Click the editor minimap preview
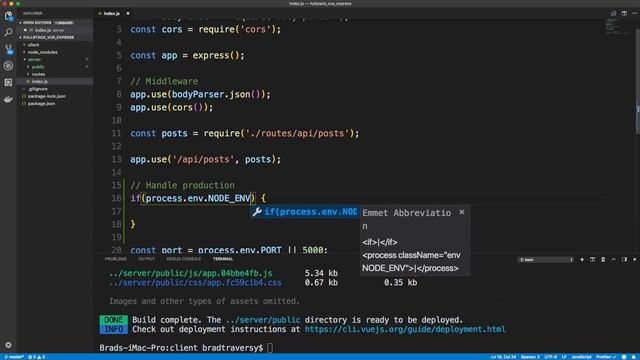 tap(616, 27)
